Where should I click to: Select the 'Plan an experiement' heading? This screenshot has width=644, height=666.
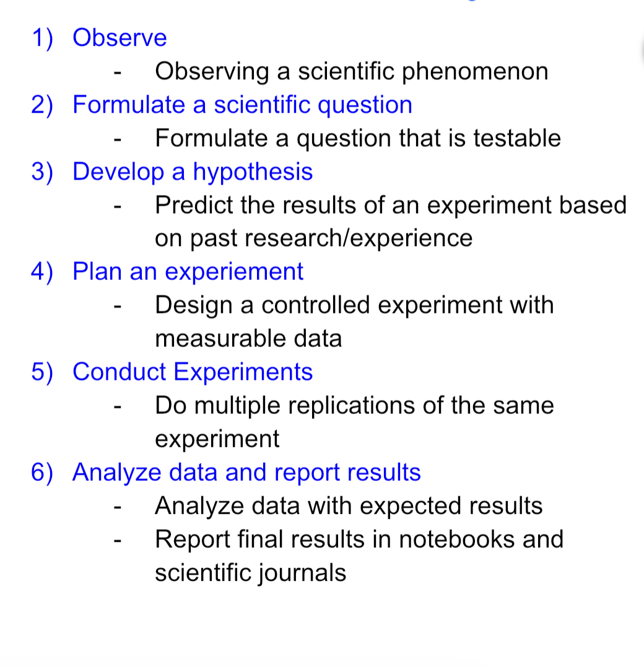tap(188, 272)
